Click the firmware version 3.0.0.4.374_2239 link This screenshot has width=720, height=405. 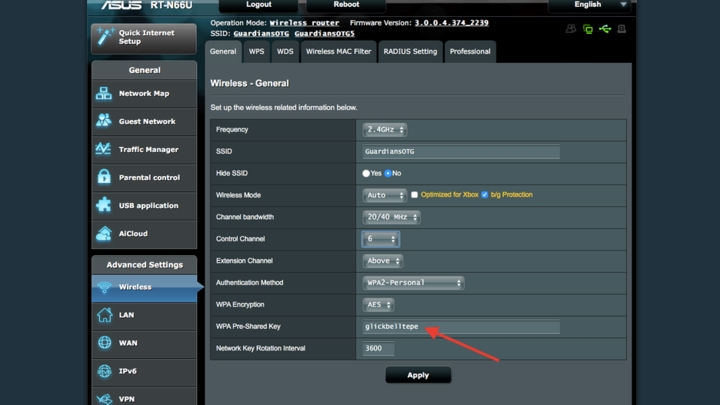click(x=451, y=23)
